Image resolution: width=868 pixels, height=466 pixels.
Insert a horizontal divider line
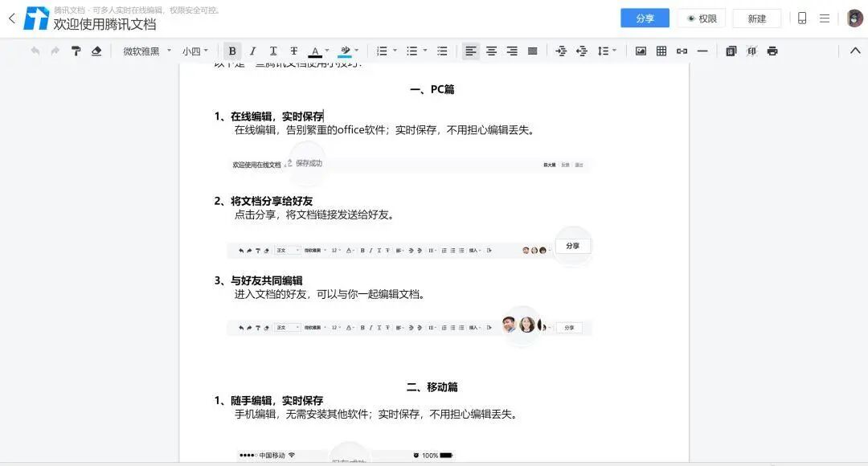(702, 51)
